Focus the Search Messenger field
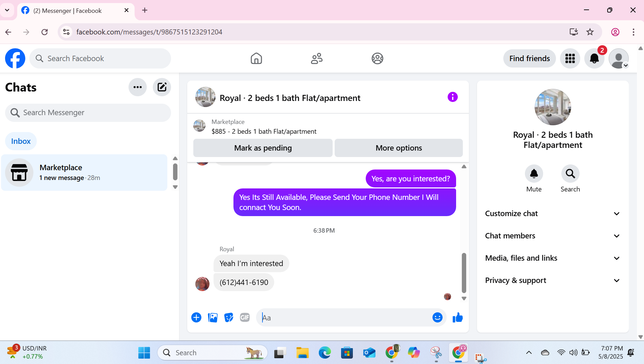Image resolution: width=644 pixels, height=364 pixels. (x=88, y=112)
